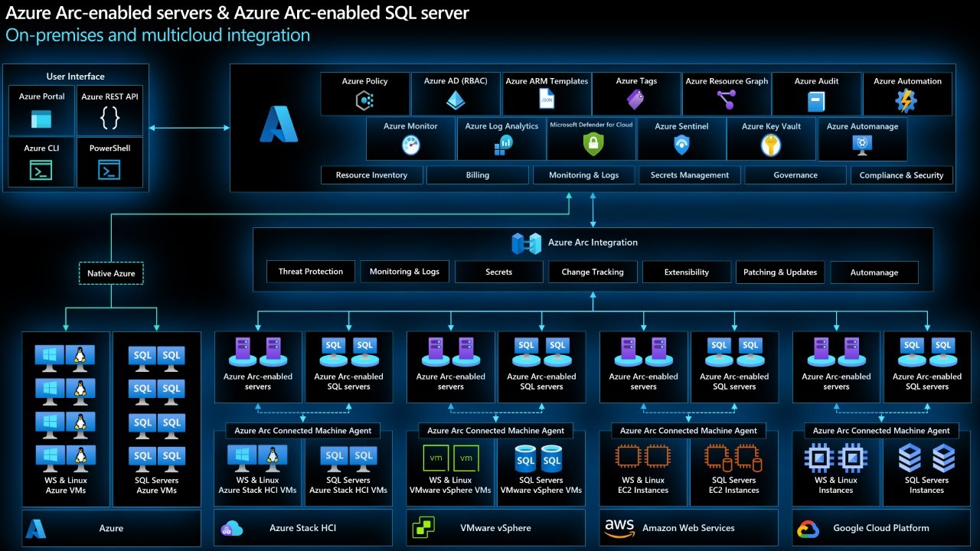The width and height of the screenshot is (980, 551).
Task: Click "WS & Linux EC2 Instances" label
Action: coord(644,485)
